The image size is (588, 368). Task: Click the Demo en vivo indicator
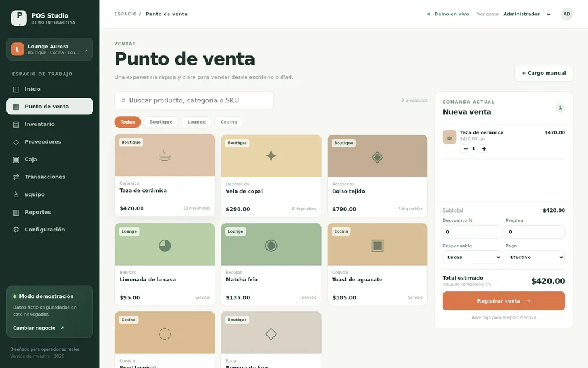pyautogui.click(x=448, y=14)
